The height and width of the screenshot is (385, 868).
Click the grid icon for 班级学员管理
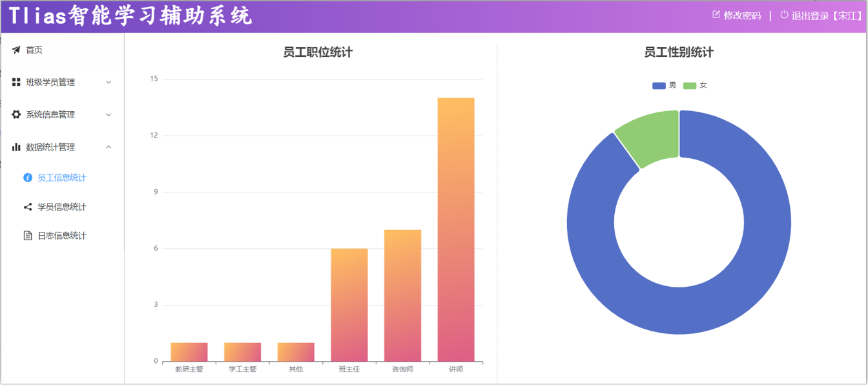pos(16,82)
